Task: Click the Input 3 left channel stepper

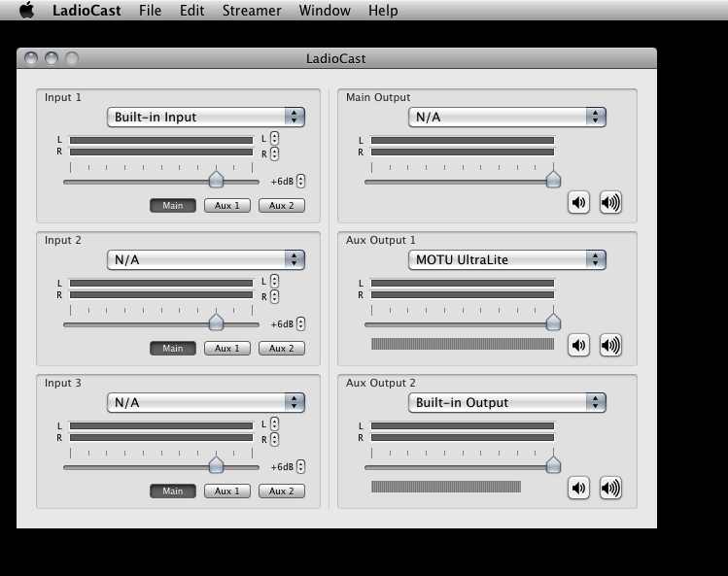Action: point(275,424)
